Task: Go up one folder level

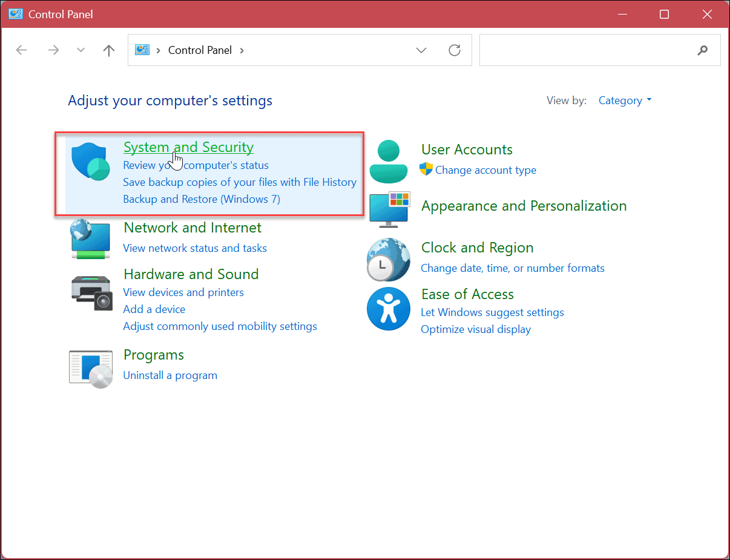Action: [109, 50]
